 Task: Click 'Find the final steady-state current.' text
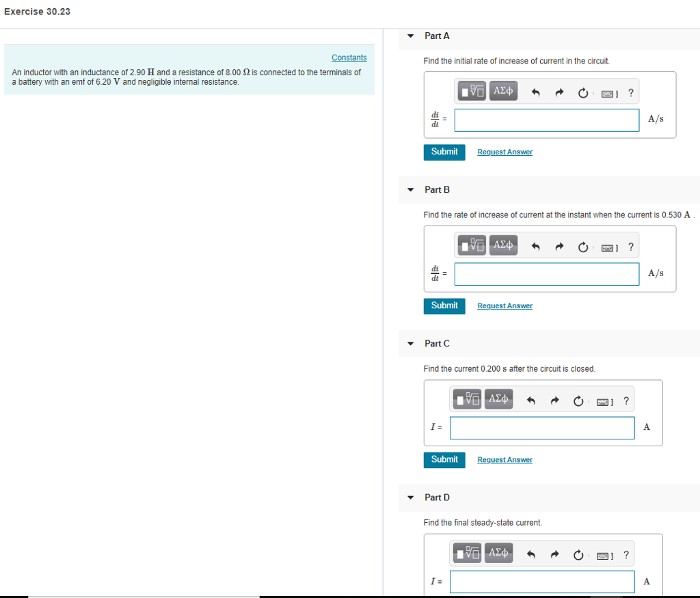pos(483,523)
